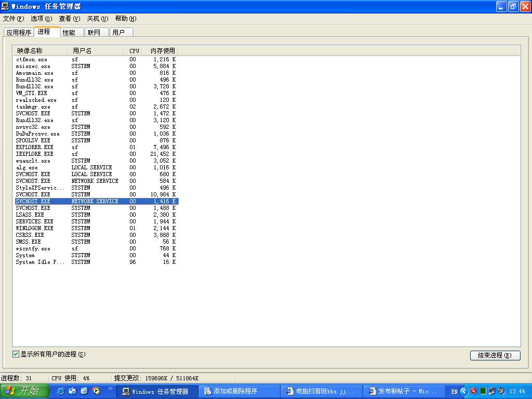Image resolution: width=532 pixels, height=399 pixels.
Task: Select the EXPLORER.EXE process row
Action: coord(96,147)
